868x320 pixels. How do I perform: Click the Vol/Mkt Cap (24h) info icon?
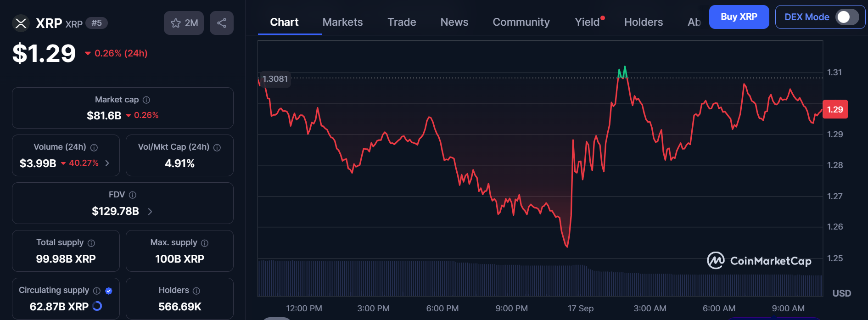coord(217,147)
